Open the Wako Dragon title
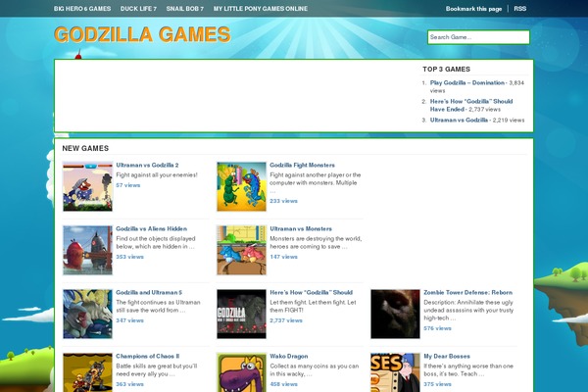The width and height of the screenshot is (588, 392). pyautogui.click(x=289, y=357)
